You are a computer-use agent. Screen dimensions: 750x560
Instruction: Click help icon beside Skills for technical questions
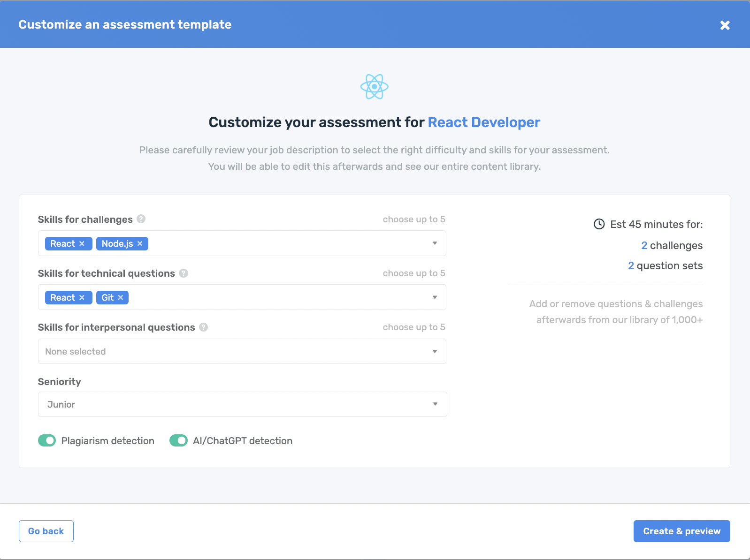184,273
